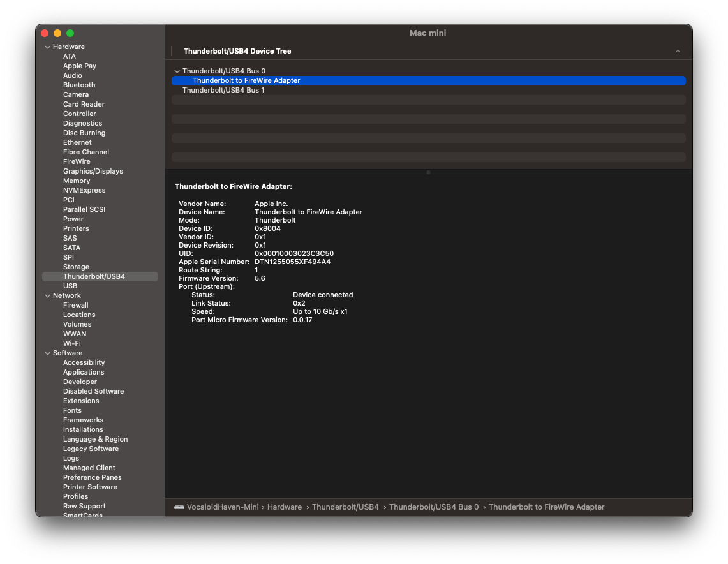Show Storage hardware details
Image resolution: width=728 pixels, height=564 pixels.
76,267
